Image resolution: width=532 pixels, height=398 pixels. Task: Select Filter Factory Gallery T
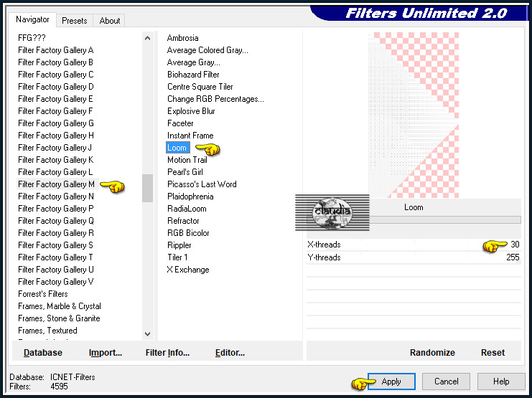[x=55, y=257]
